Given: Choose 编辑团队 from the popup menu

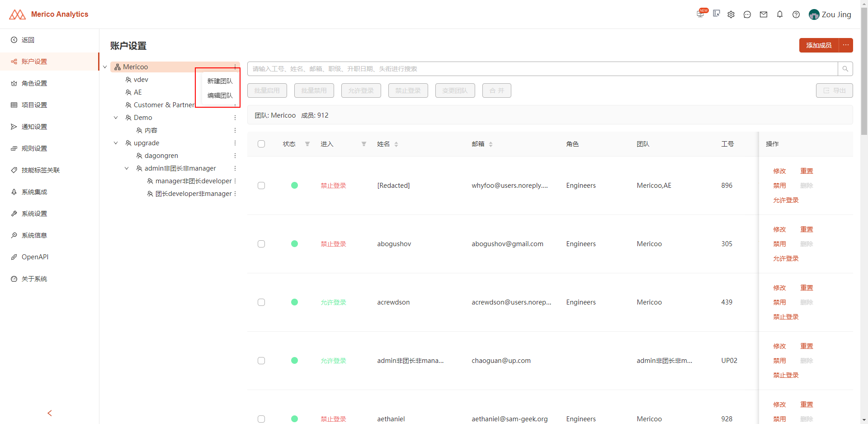Looking at the screenshot, I should click(220, 95).
